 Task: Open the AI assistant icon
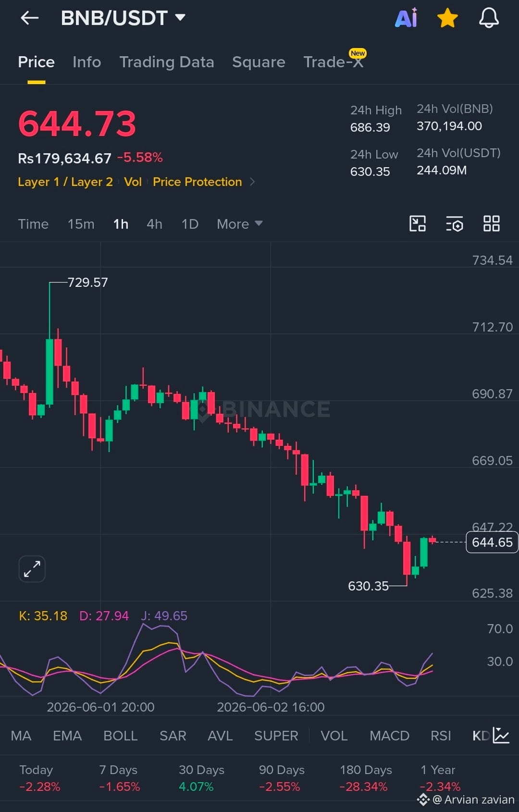point(407,18)
